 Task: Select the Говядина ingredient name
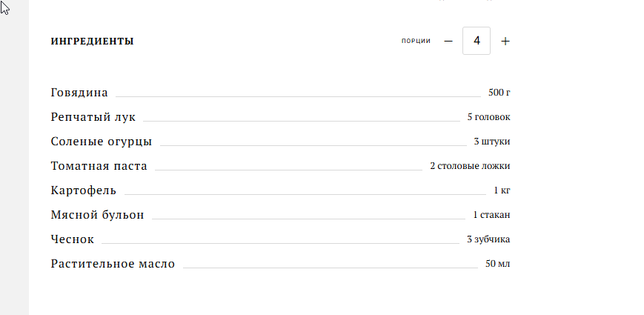[79, 93]
